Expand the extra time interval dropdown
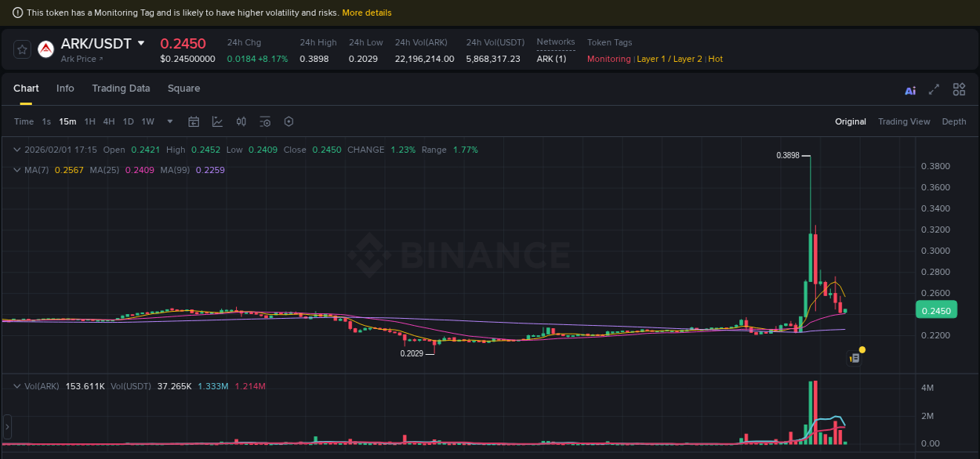This screenshot has width=980, height=459. (169, 121)
